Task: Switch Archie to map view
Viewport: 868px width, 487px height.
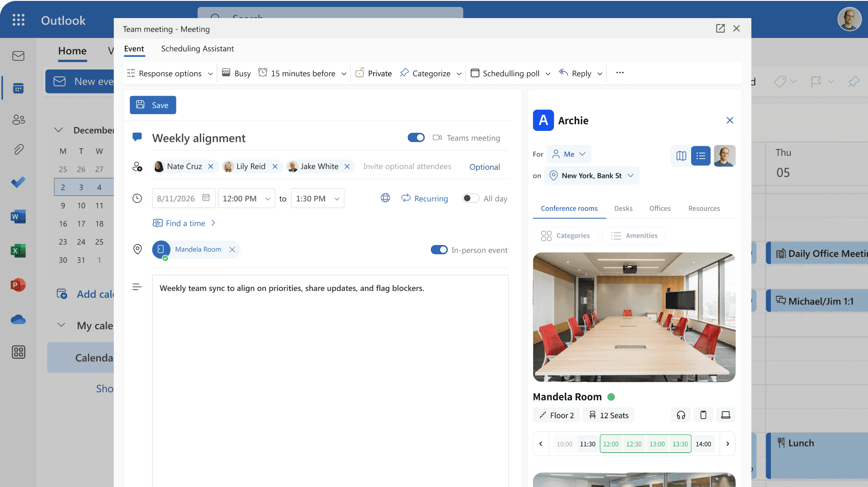Action: [681, 156]
